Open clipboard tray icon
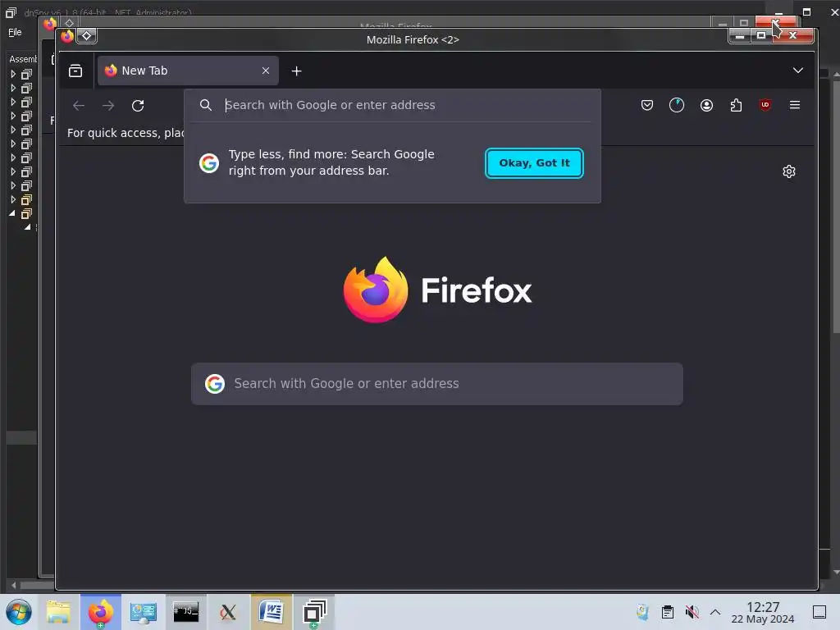This screenshot has height=630, width=840. point(668,612)
